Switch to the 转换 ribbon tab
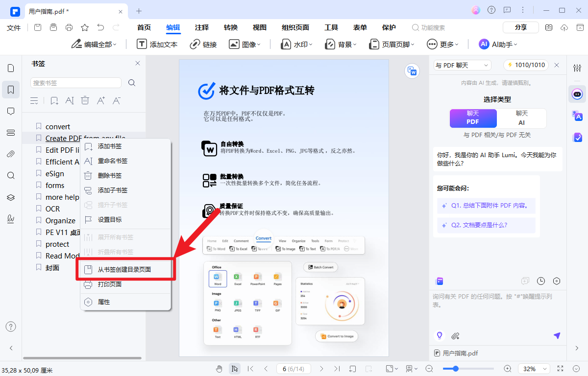The image size is (588, 376). tap(230, 27)
